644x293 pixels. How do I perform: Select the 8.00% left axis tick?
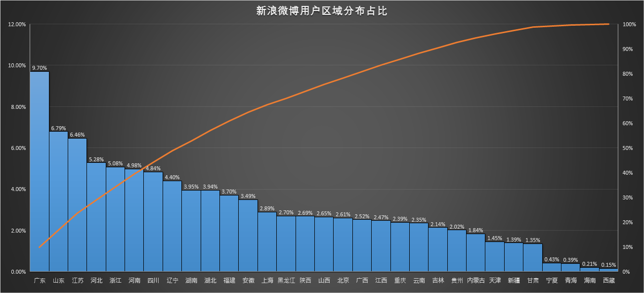(x=18, y=107)
